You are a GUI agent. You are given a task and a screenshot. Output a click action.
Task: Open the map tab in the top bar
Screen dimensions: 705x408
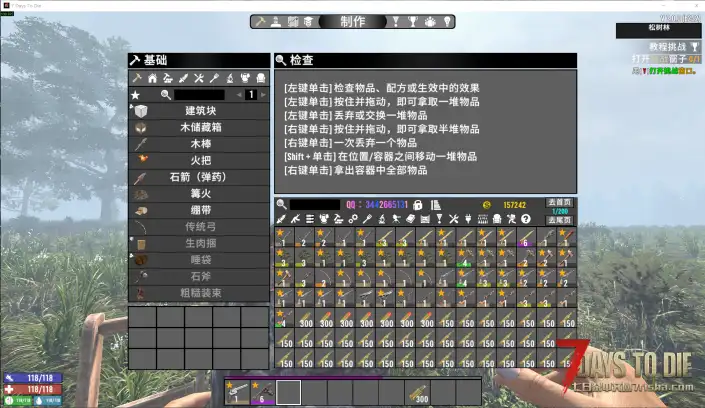[293, 22]
